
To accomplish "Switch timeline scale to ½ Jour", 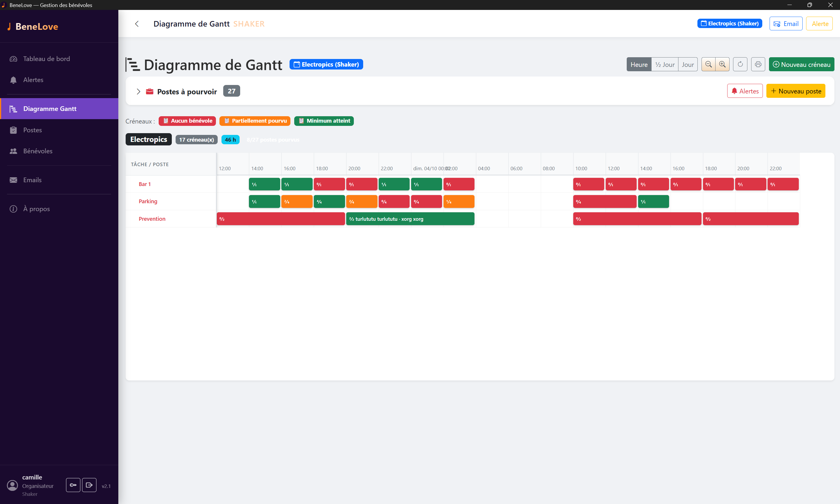I will 665,65.
